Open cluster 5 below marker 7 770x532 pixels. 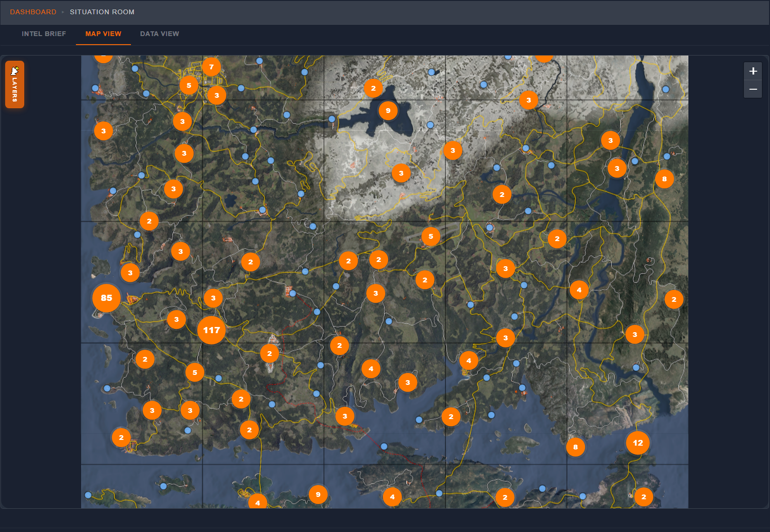pyautogui.click(x=189, y=85)
